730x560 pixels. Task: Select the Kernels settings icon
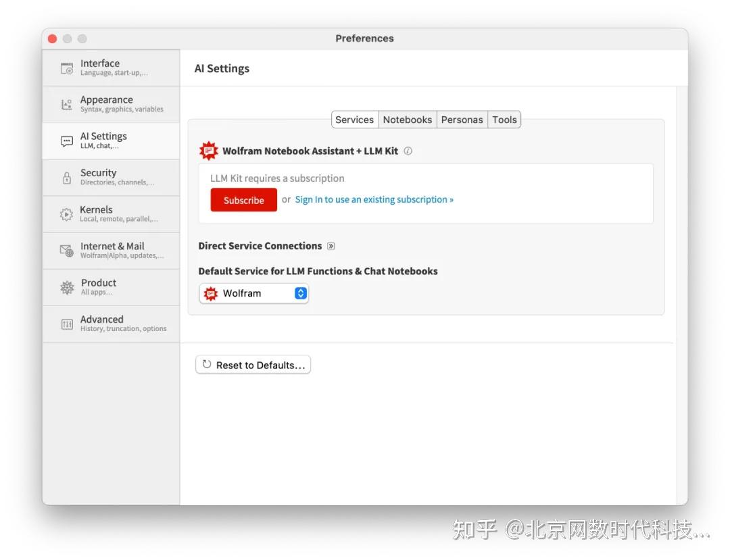pyautogui.click(x=66, y=213)
